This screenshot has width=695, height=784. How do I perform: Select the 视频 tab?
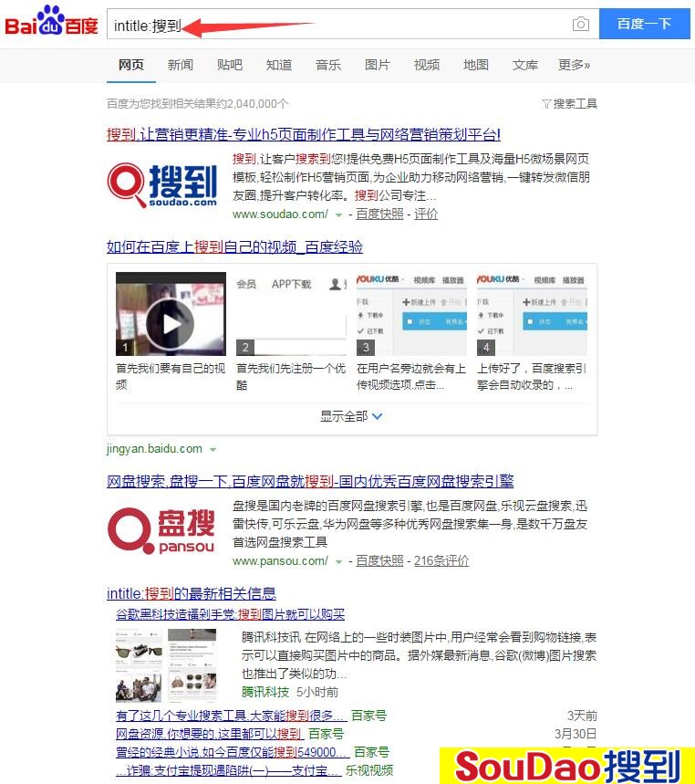coord(427,65)
